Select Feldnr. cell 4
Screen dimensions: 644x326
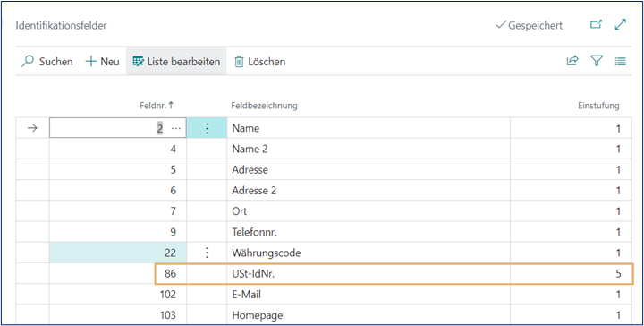click(118, 150)
